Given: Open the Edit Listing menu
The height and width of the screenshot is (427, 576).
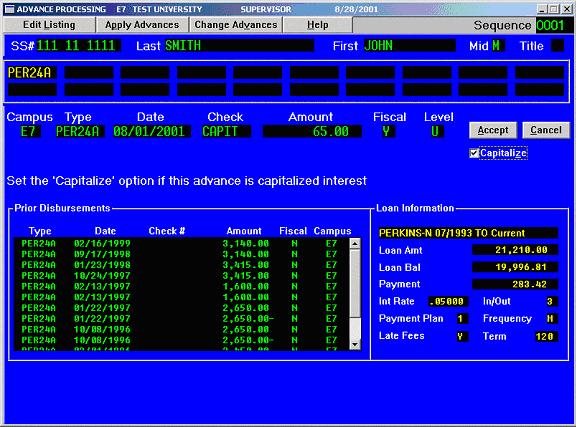Looking at the screenshot, I should (49, 25).
